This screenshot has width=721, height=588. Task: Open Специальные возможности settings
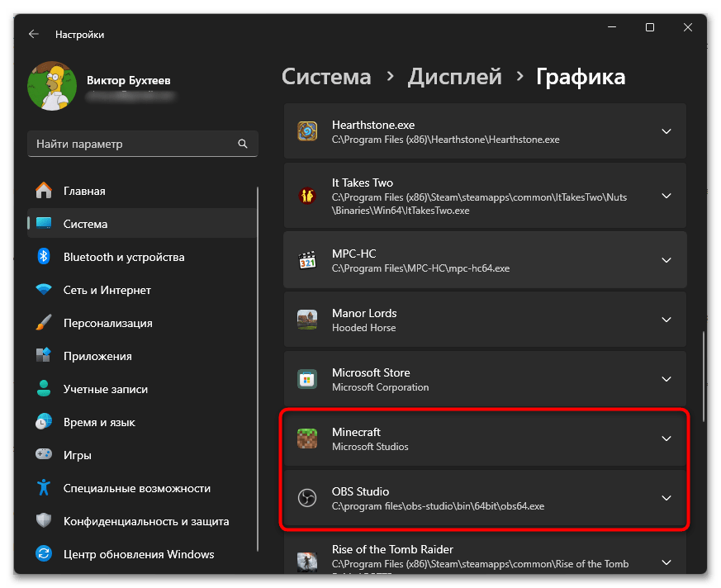[x=143, y=488]
